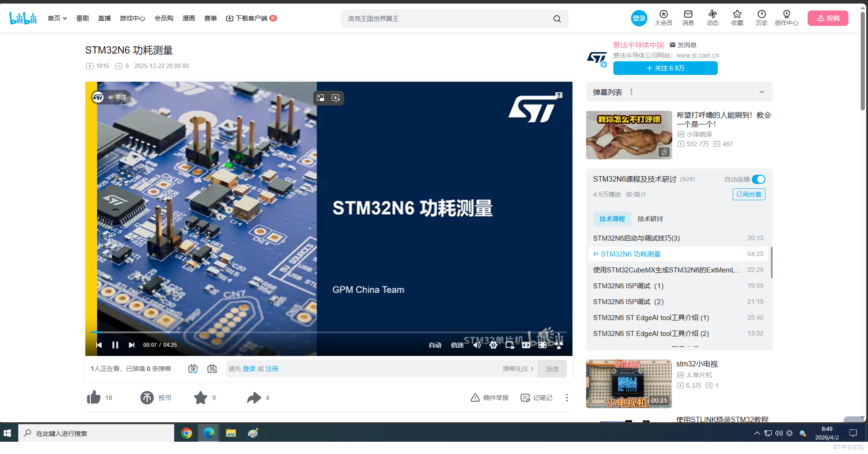Click the 订阅合集 subscribe button

748,194
